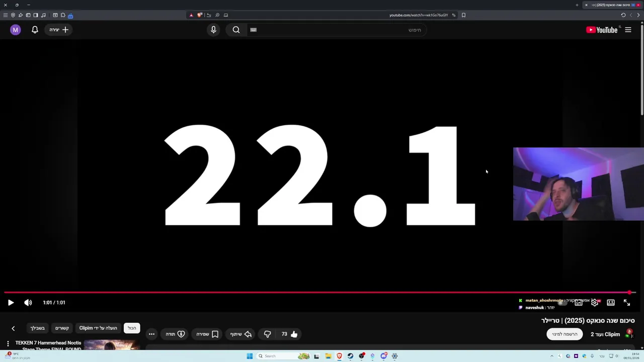Open the Brave Shields lion icon
Image resolution: width=644 pixels, height=362 pixels.
199,15
